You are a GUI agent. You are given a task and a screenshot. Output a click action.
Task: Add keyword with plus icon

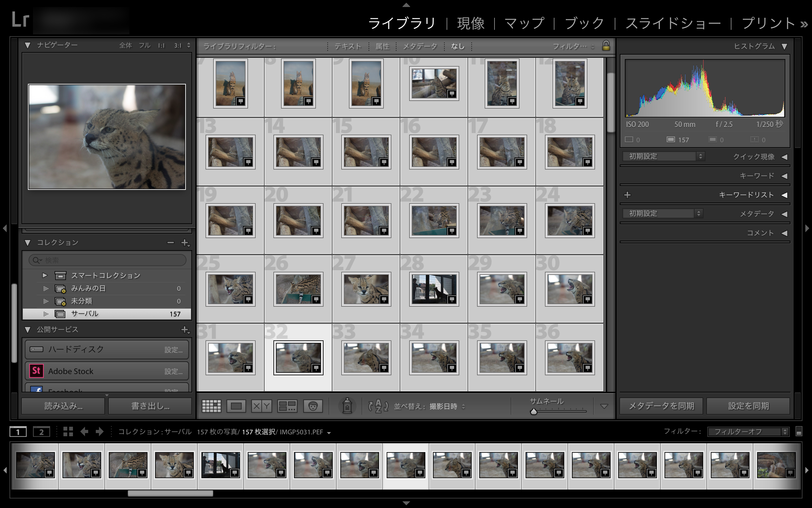point(627,195)
